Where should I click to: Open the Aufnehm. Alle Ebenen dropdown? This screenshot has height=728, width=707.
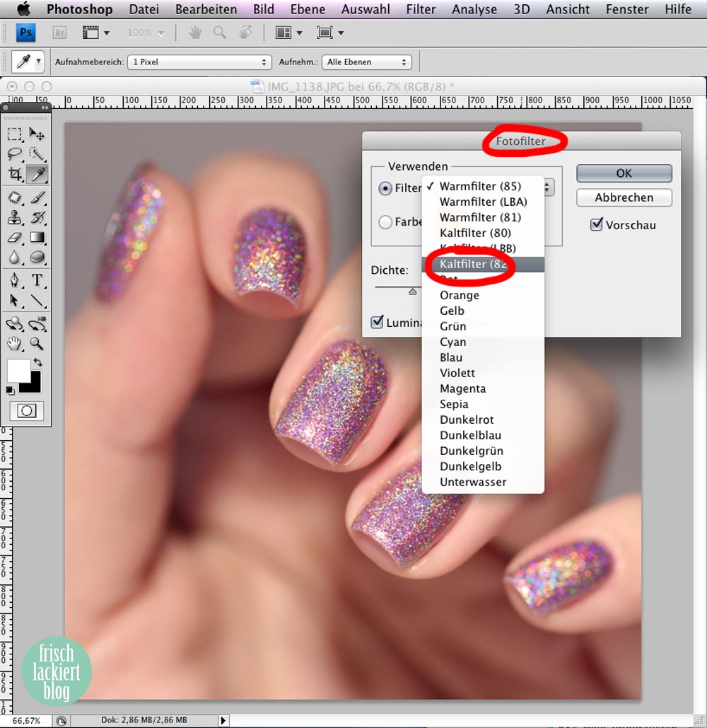366,62
